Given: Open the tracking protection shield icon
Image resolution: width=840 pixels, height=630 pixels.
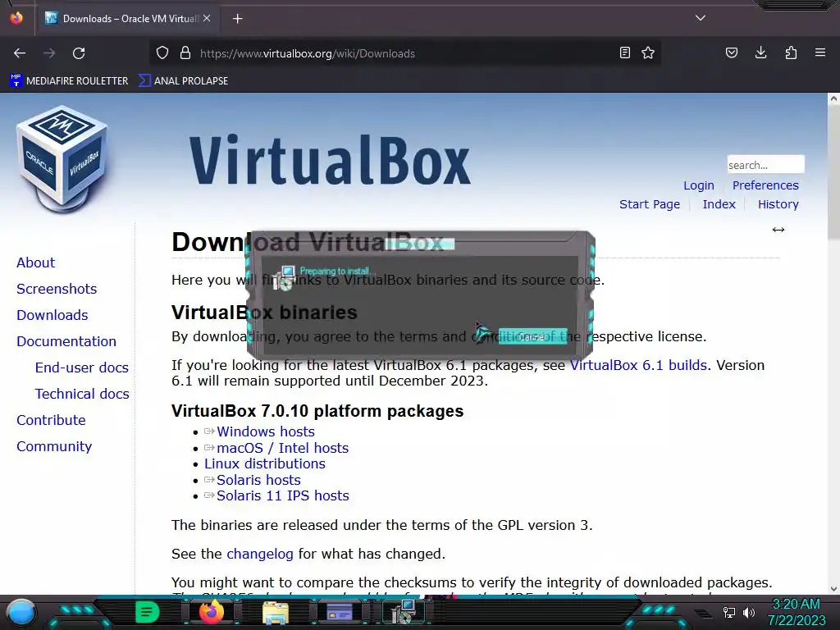Looking at the screenshot, I should [162, 53].
